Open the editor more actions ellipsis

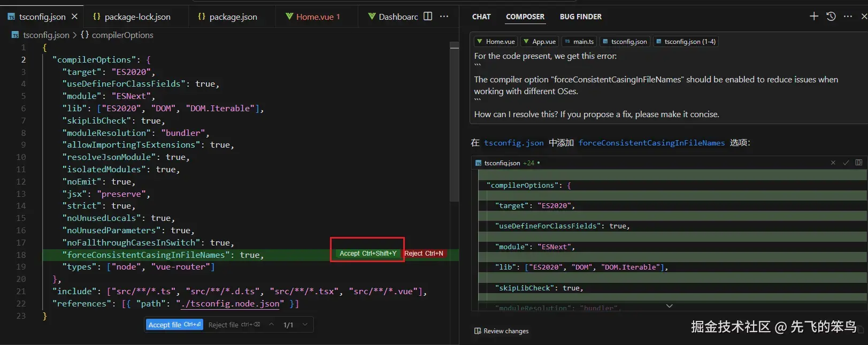click(444, 16)
